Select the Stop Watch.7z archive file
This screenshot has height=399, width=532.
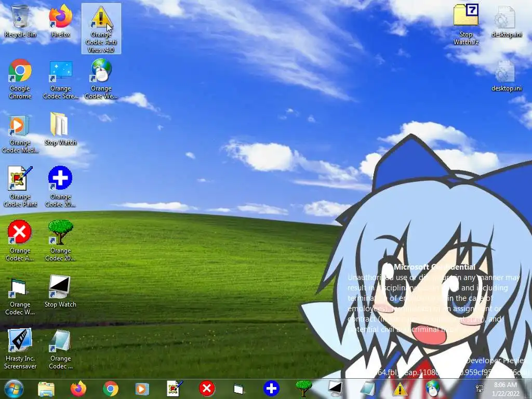click(x=466, y=25)
